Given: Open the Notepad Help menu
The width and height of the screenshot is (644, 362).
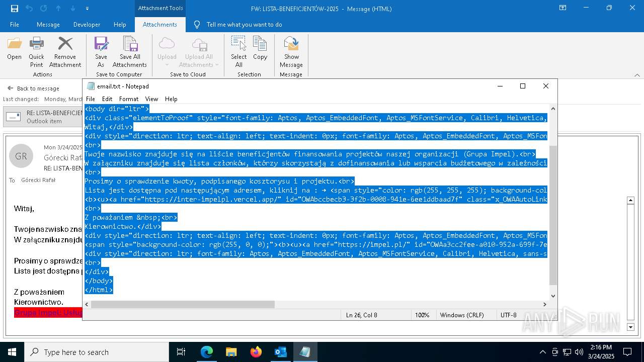Looking at the screenshot, I should pyautogui.click(x=171, y=99).
